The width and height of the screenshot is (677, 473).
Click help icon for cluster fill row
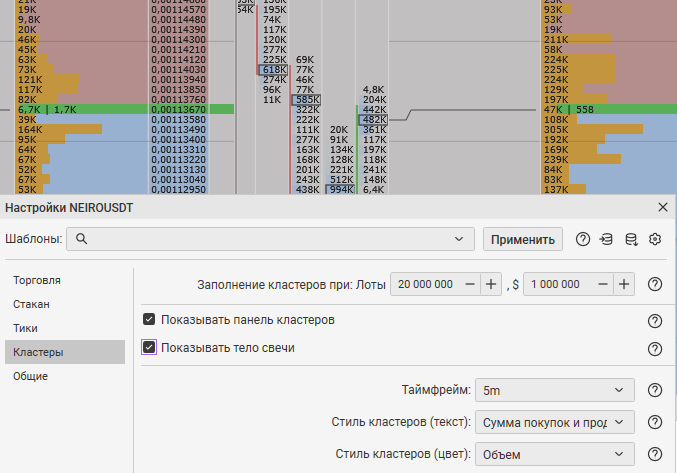[655, 284]
